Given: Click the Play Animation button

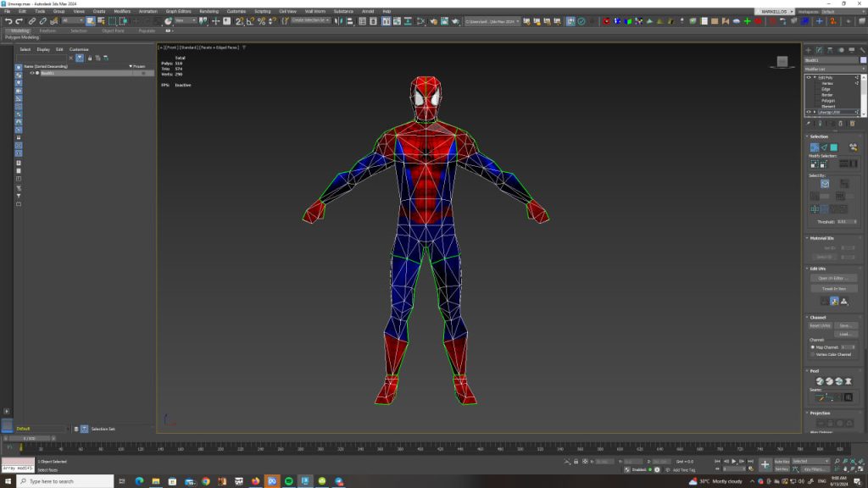Looking at the screenshot, I should [734, 461].
